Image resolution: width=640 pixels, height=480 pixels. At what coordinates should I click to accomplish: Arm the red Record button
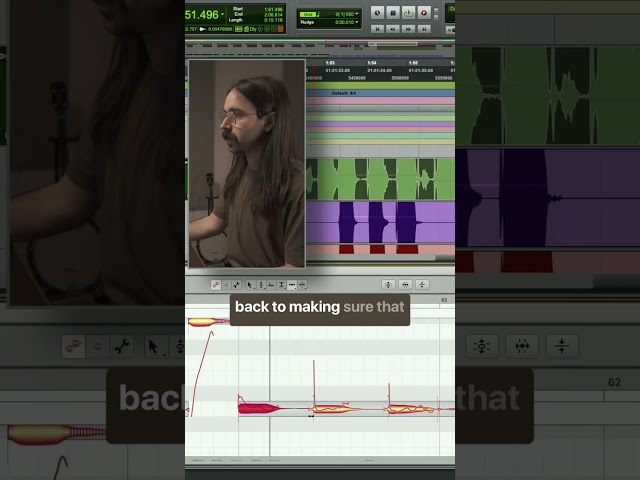pyautogui.click(x=423, y=13)
